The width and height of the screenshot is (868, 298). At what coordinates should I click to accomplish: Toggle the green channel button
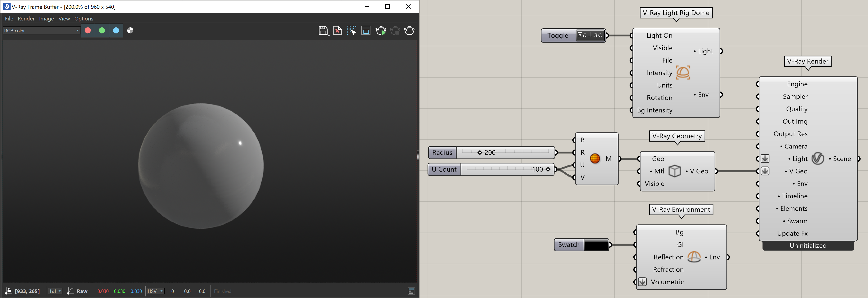point(102,31)
